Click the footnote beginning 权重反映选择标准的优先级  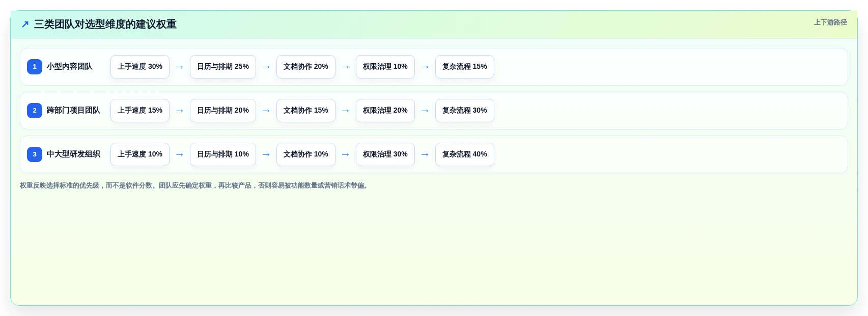pyautogui.click(x=194, y=186)
